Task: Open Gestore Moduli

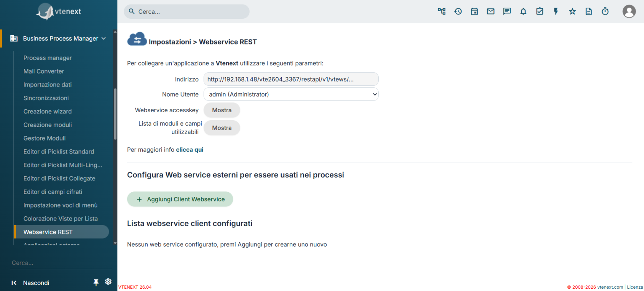Action: coord(44,138)
